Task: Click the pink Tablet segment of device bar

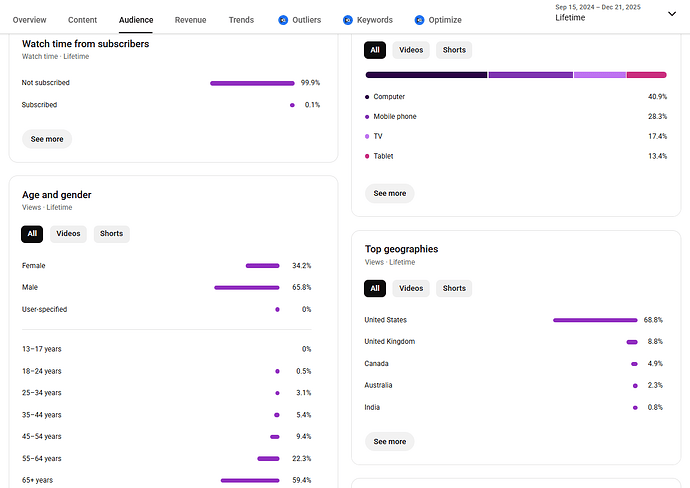Action: click(646, 75)
